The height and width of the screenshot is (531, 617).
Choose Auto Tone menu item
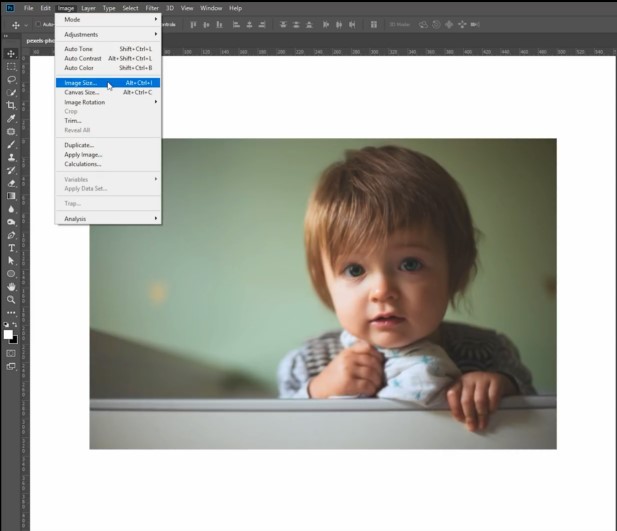click(108, 49)
